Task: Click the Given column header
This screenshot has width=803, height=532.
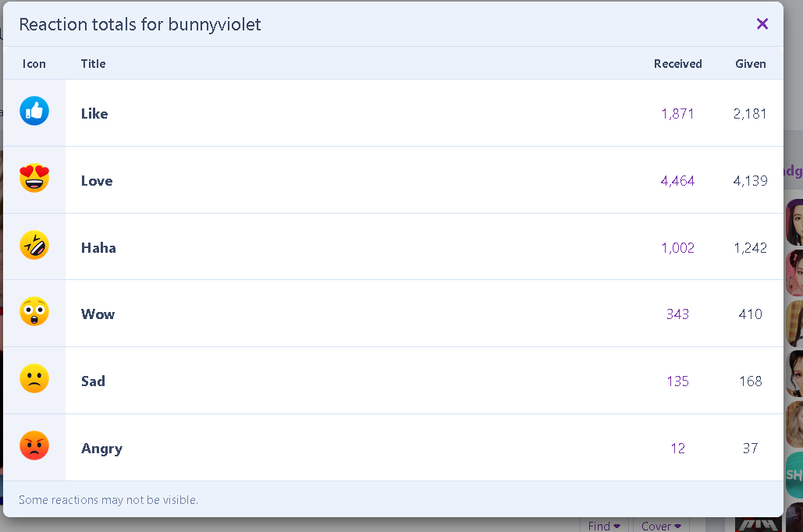Action: coord(750,63)
